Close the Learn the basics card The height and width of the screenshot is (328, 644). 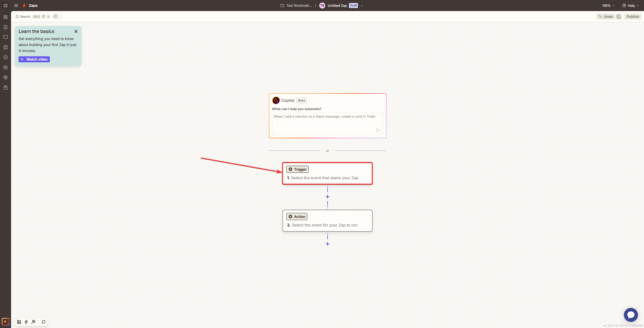[x=76, y=31]
